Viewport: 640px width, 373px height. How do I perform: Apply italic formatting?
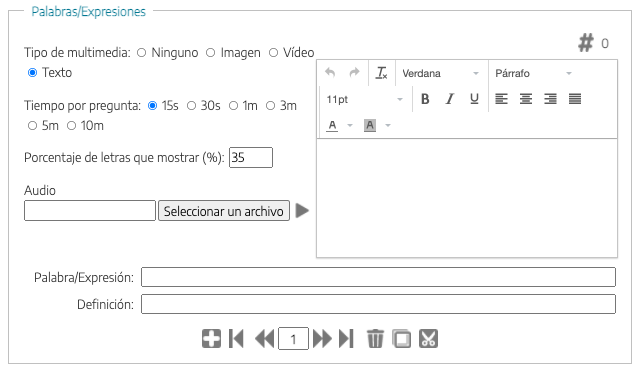(x=449, y=99)
